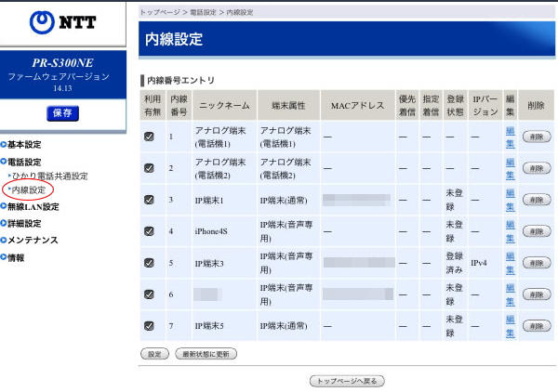Delete extension 1 with 削除 button

point(537,137)
